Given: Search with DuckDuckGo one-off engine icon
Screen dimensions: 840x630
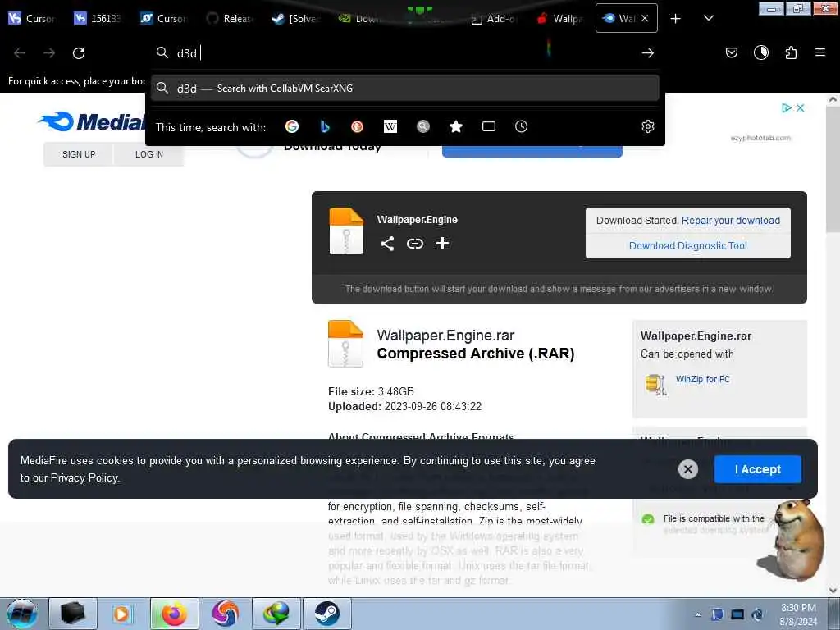Looking at the screenshot, I should tap(358, 126).
